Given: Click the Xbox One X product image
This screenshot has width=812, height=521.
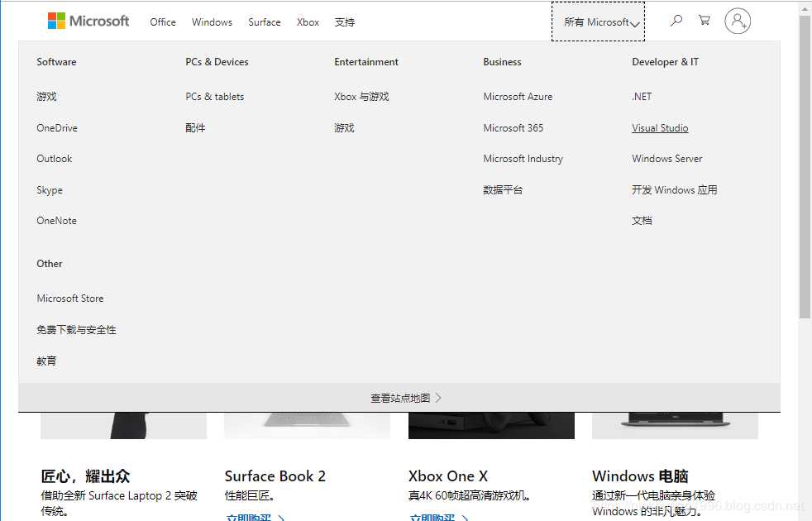Looking at the screenshot, I should tap(491, 426).
